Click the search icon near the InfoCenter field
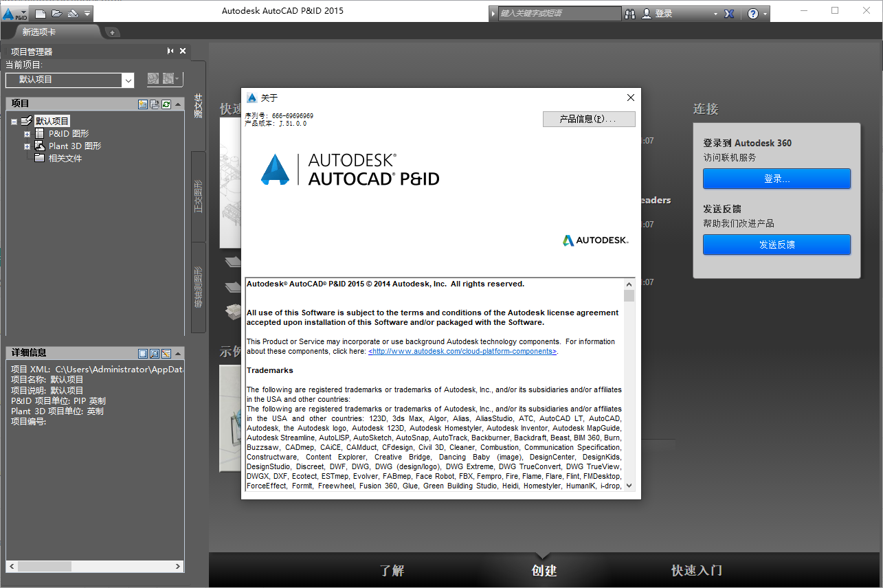This screenshot has width=883, height=588. click(630, 13)
